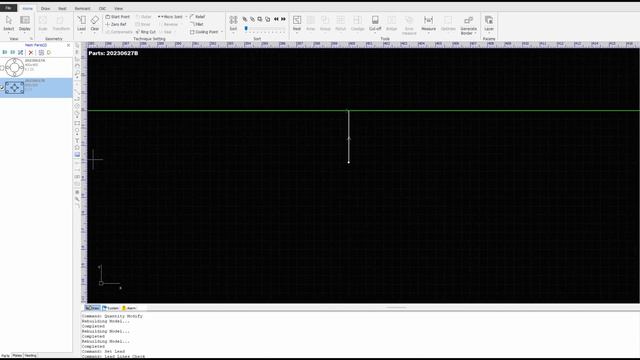The width and height of the screenshot is (640, 360).
Task: Expand the Lead button dropdown arrow
Action: pyautogui.click(x=82, y=33)
